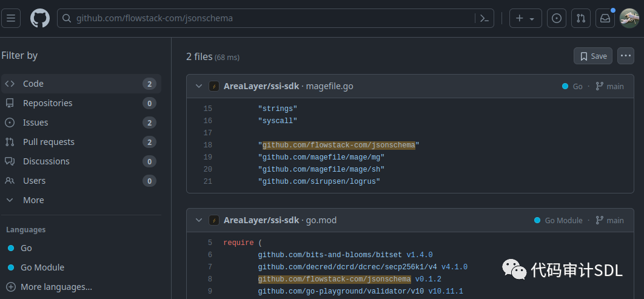Filter results by Code
The width and height of the screenshot is (644, 299).
[x=33, y=84]
